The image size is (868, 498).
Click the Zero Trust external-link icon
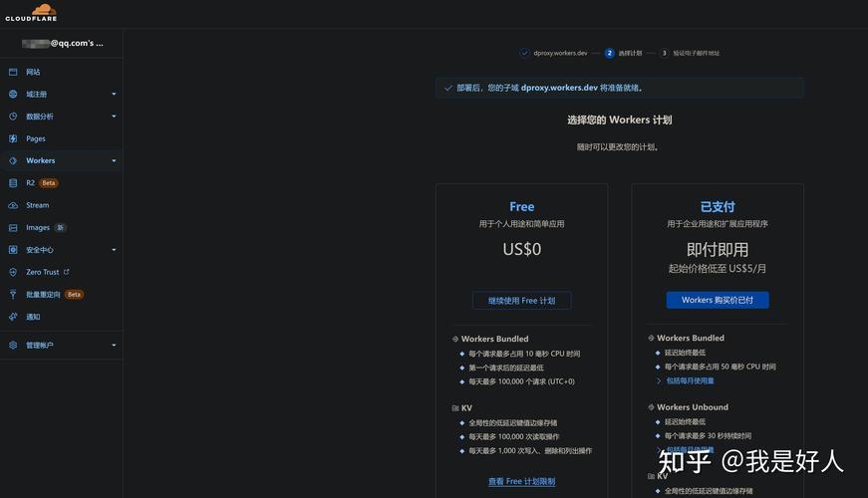(67, 272)
